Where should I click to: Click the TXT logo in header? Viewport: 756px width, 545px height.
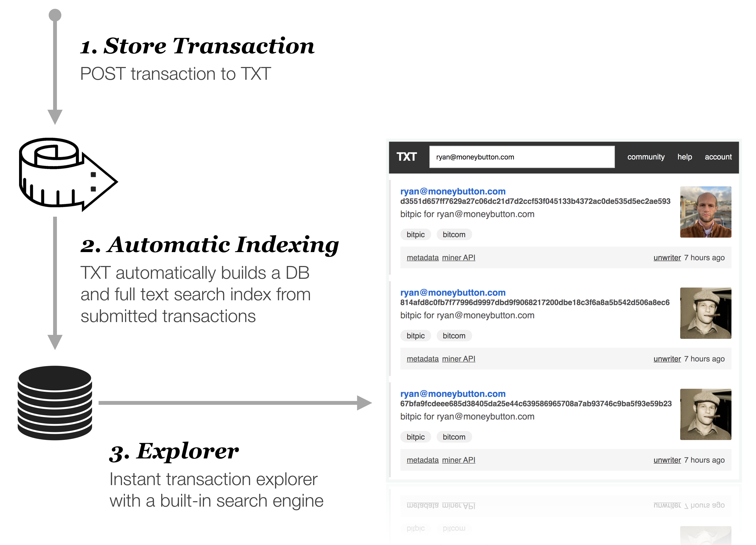click(x=406, y=157)
